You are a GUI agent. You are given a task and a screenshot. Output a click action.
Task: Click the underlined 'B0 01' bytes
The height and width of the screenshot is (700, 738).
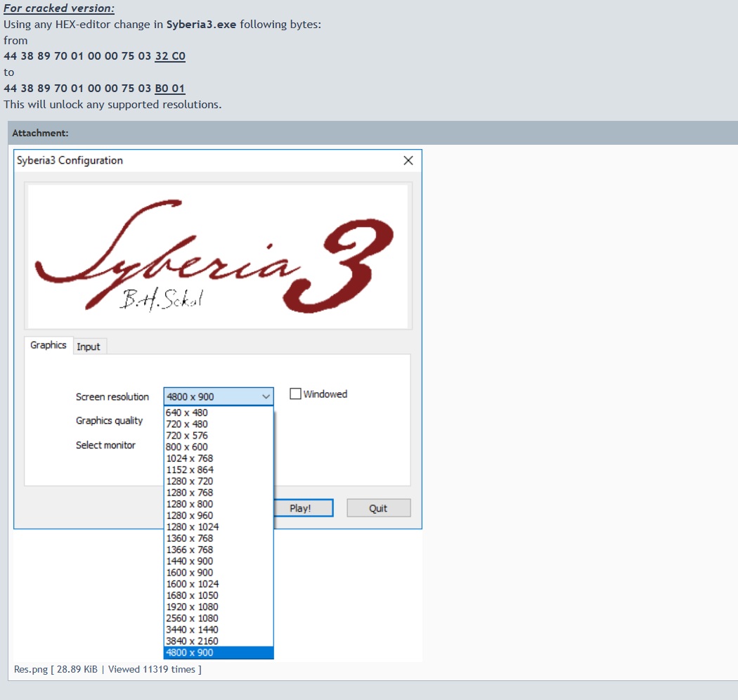tap(169, 88)
